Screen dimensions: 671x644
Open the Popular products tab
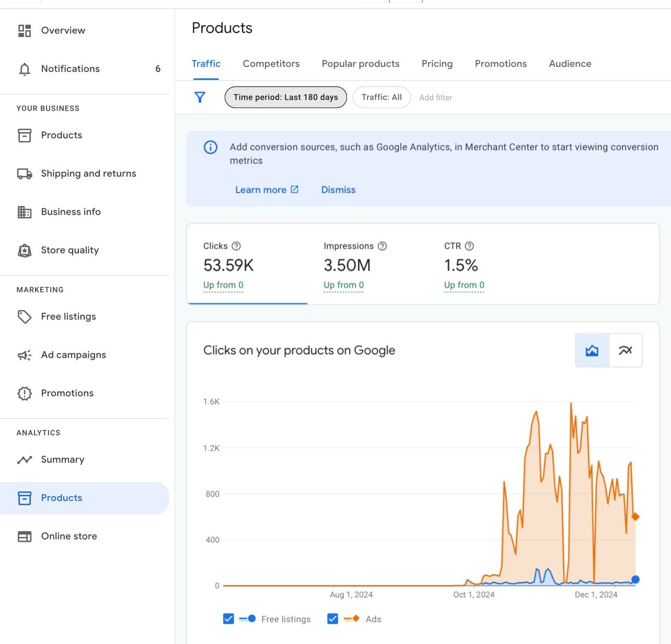click(x=360, y=64)
